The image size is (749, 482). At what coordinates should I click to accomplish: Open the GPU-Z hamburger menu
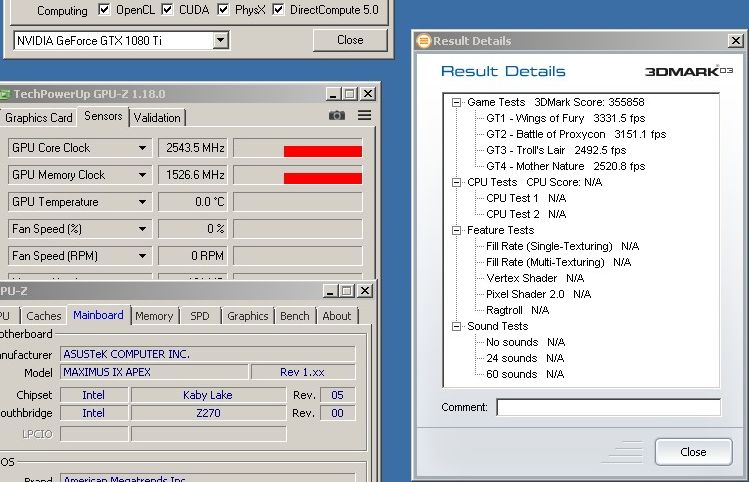[x=364, y=116]
